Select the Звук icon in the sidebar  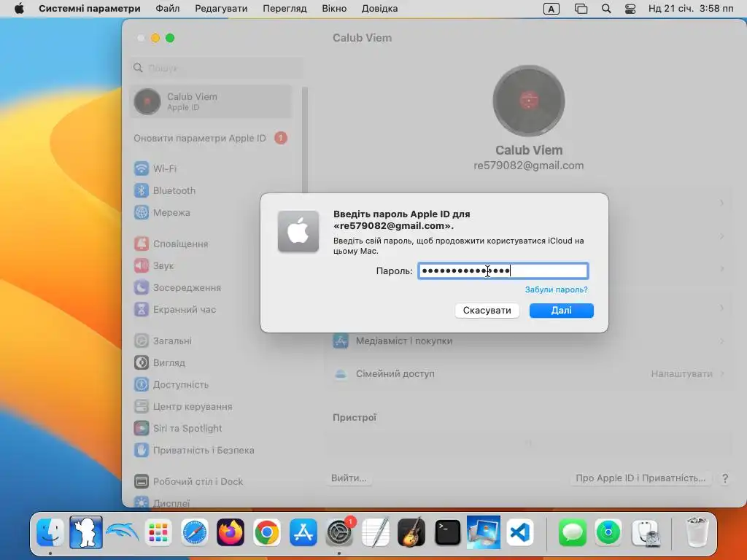point(141,265)
